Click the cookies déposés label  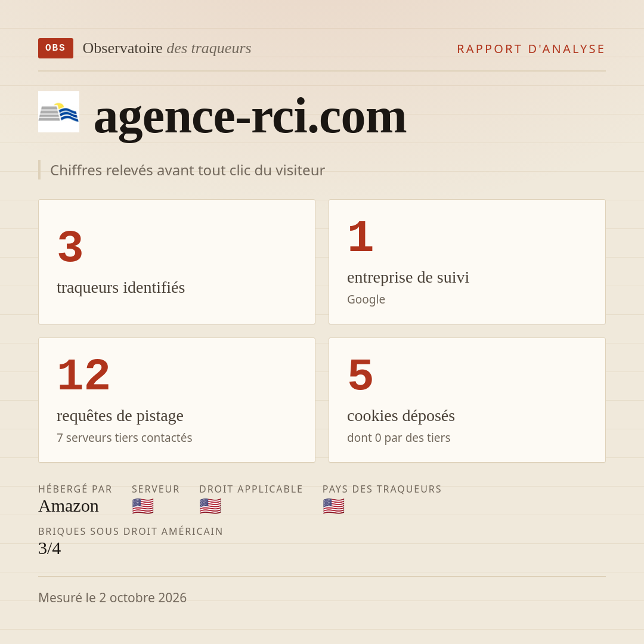pyautogui.click(x=401, y=416)
